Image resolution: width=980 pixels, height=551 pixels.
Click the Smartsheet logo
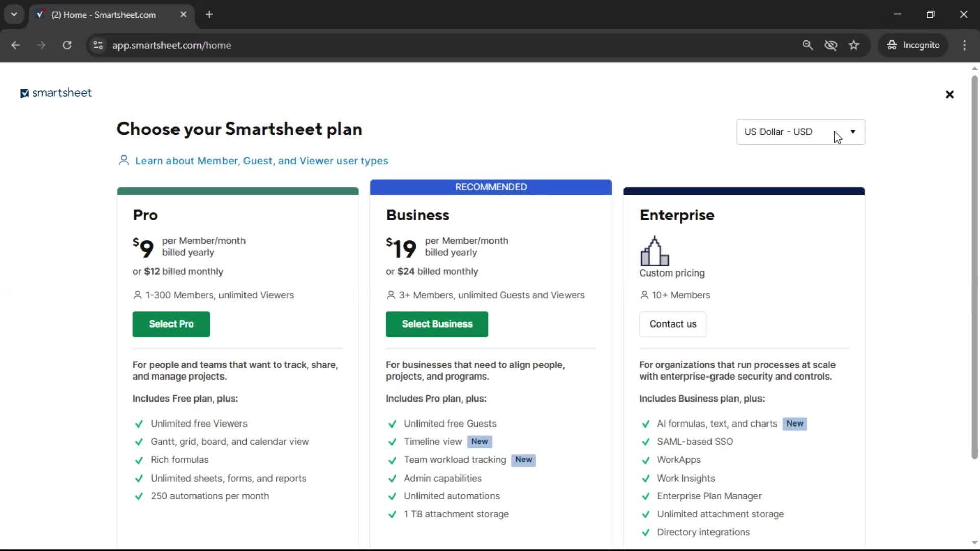[x=55, y=93]
